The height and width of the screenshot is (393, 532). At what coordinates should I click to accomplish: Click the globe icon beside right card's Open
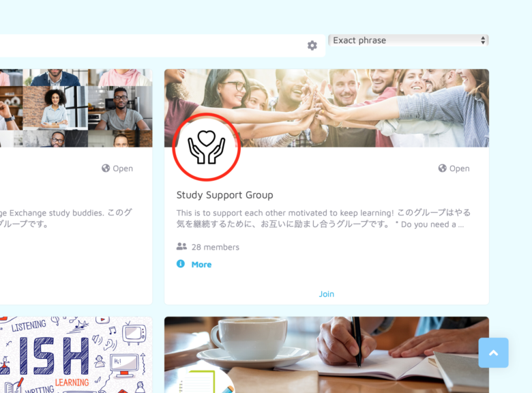pos(442,169)
